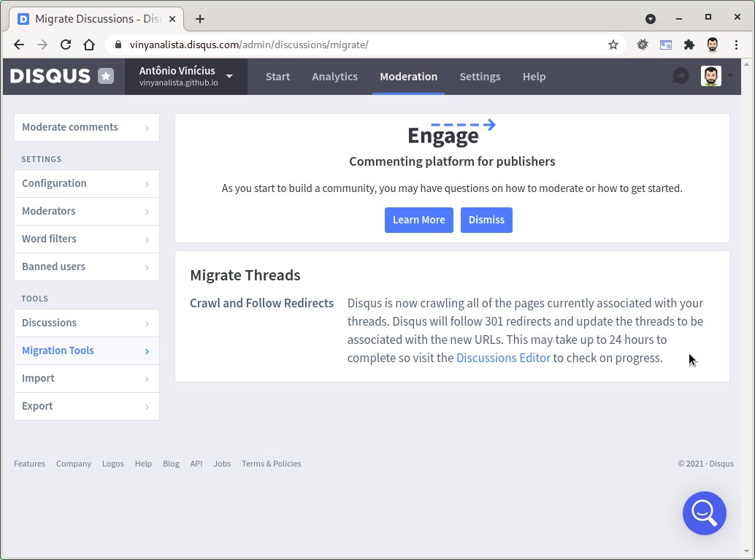755x560 pixels.
Task: Switch to the Analytics tab
Action: tap(334, 77)
